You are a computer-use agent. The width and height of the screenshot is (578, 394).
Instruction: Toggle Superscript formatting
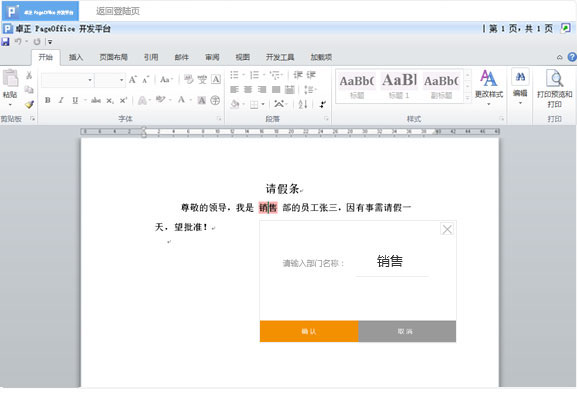pyautogui.click(x=123, y=100)
